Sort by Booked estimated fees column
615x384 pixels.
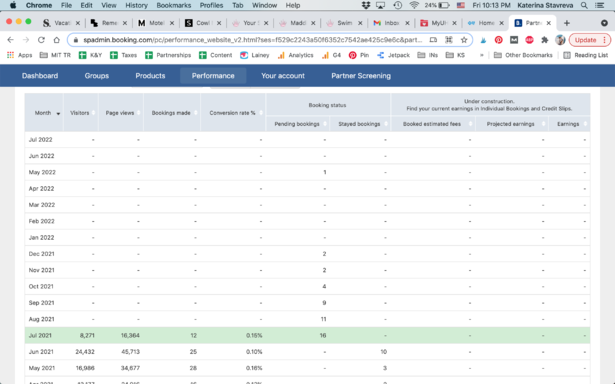tap(433, 124)
